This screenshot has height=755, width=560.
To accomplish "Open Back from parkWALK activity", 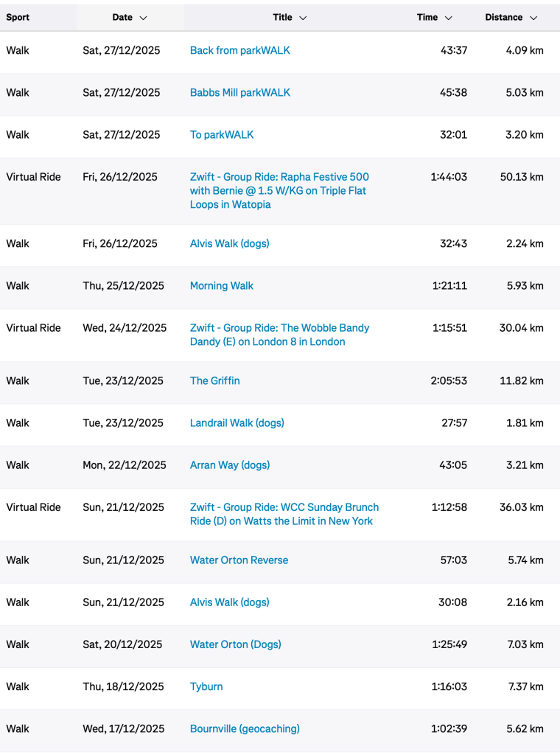I will pyautogui.click(x=239, y=51).
